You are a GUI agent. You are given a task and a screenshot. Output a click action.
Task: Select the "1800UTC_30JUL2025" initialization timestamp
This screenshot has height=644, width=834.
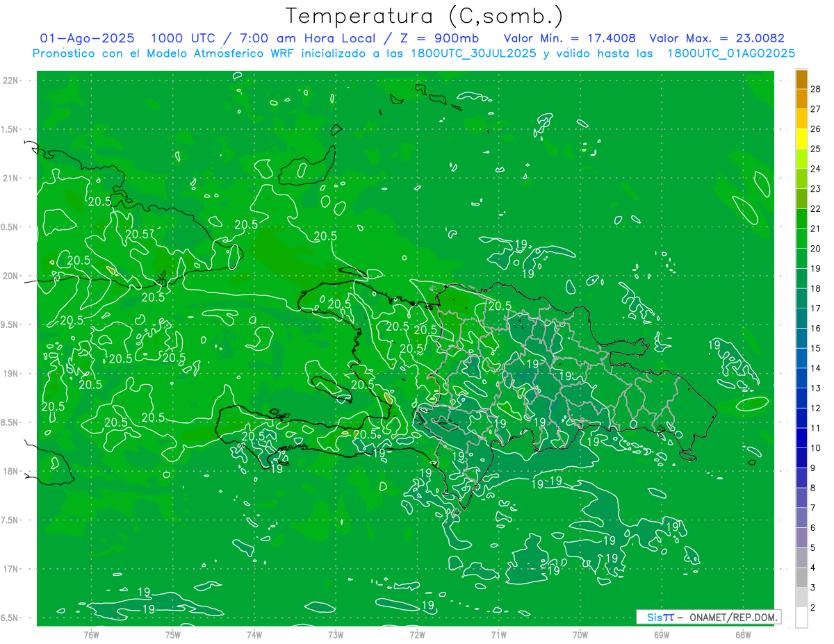[x=473, y=53]
